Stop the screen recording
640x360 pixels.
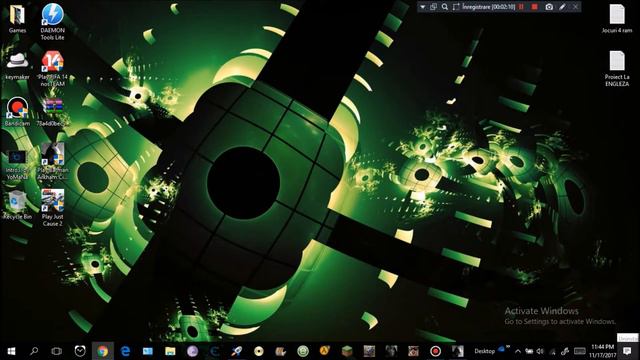click(x=534, y=7)
